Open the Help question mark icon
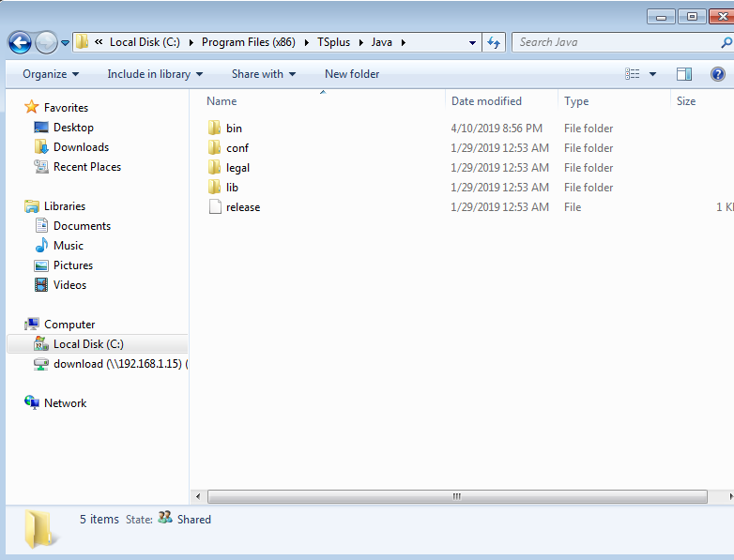Viewport: 734px width, 560px height. pyautogui.click(x=718, y=74)
